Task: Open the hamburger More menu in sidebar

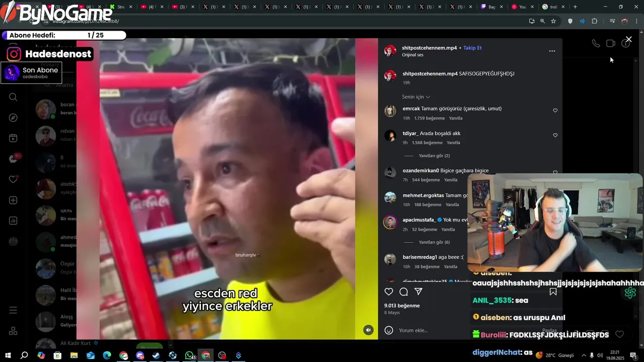Action: [x=13, y=310]
